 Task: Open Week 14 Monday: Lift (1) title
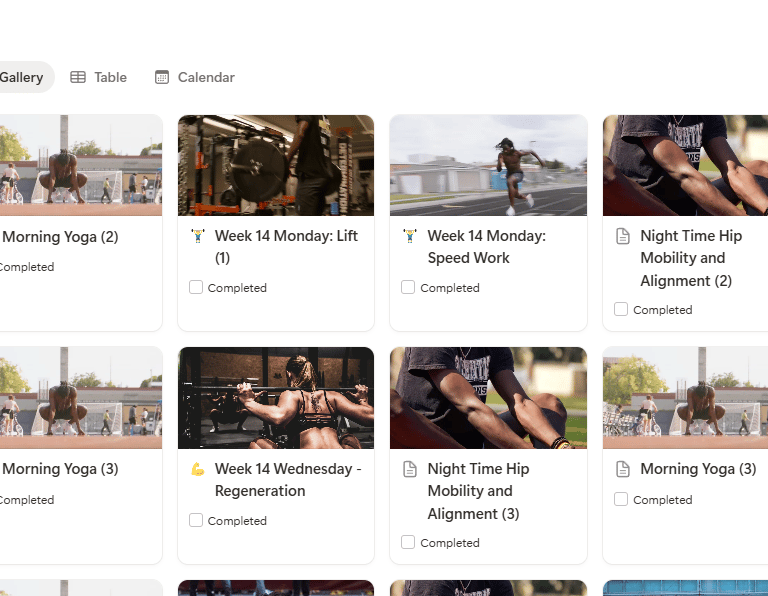287,247
